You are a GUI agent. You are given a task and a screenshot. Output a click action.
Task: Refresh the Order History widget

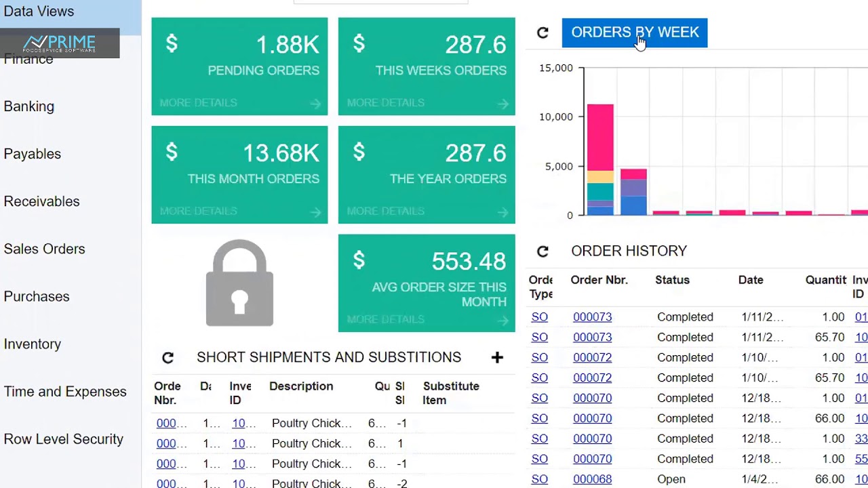pos(542,251)
